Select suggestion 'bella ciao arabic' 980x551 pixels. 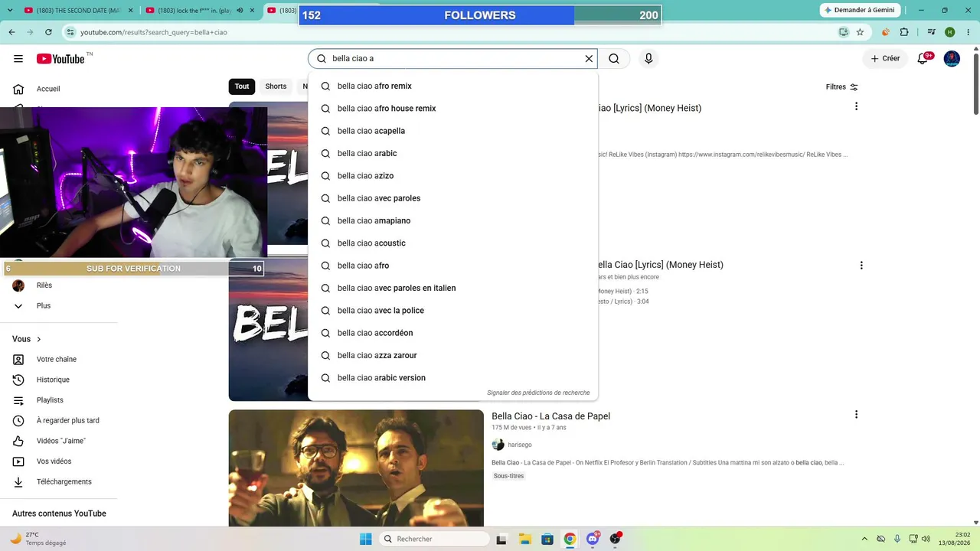[452, 153]
